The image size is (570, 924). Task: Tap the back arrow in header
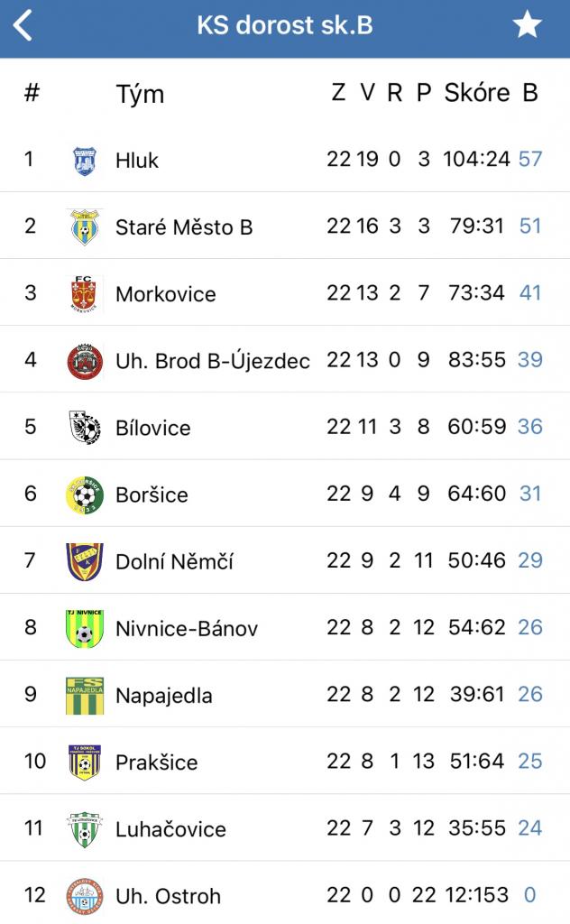tap(23, 26)
